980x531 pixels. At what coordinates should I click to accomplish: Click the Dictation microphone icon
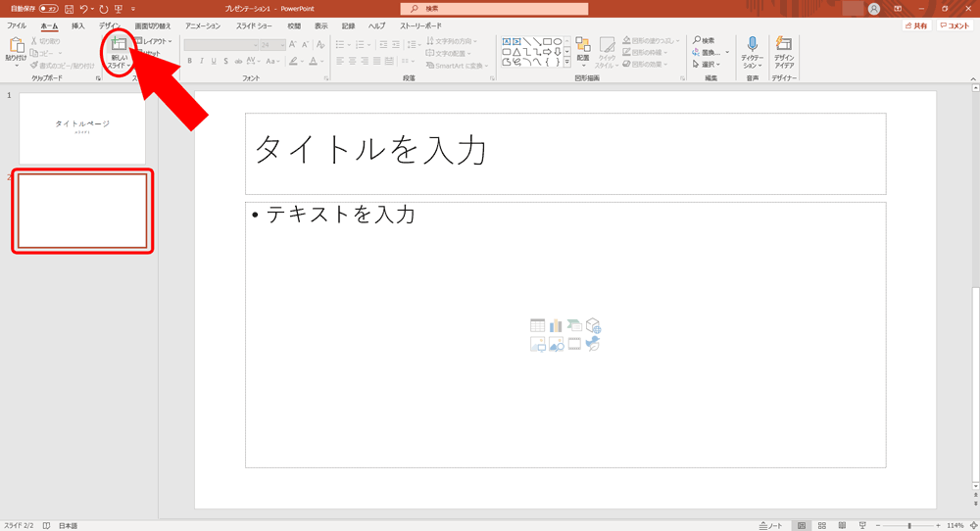[753, 44]
